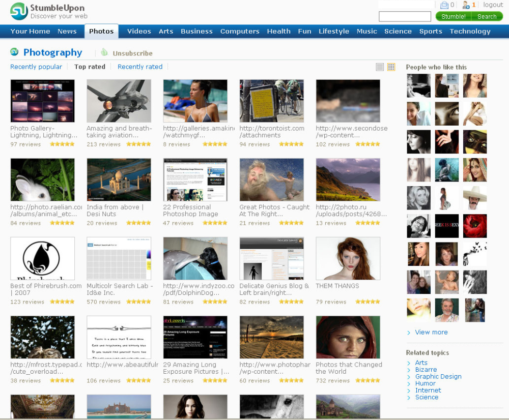Select the Recently rated filter
Viewport: 509px width, 420px height.
coord(140,67)
